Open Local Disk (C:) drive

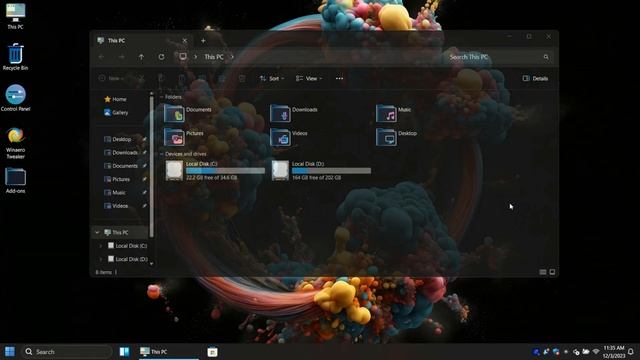click(215, 171)
